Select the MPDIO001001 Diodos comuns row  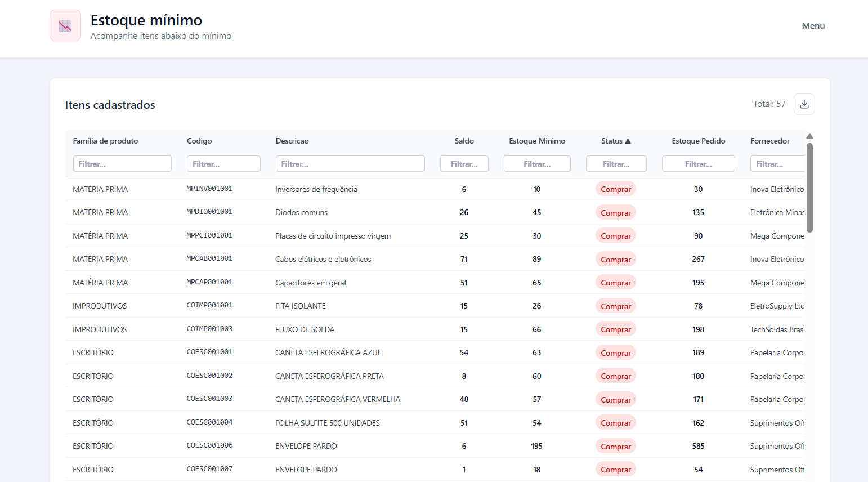point(435,212)
